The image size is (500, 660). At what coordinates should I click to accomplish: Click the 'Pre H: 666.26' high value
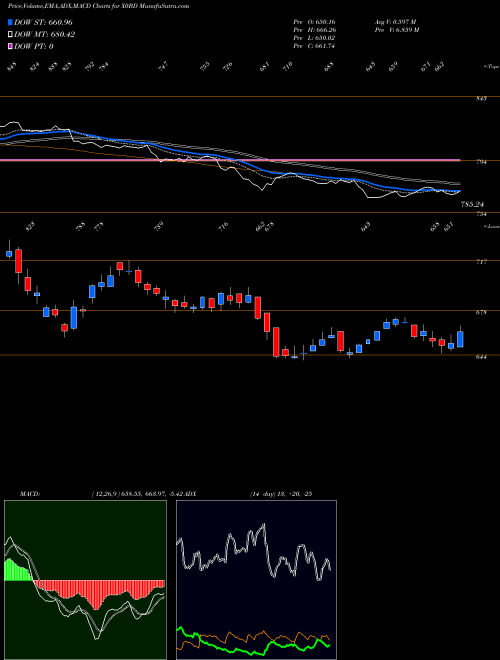tap(314, 29)
